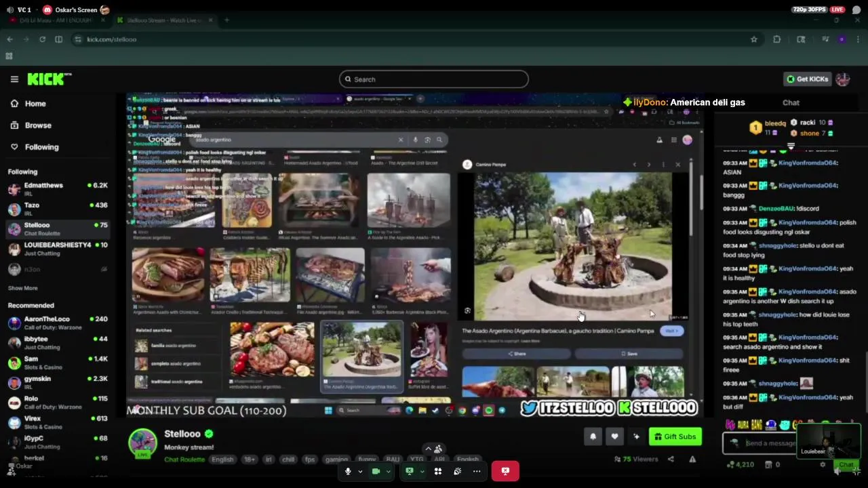Screen dimensions: 868x488
Task: Open the gymskin recommended channel
Action: pos(58,382)
